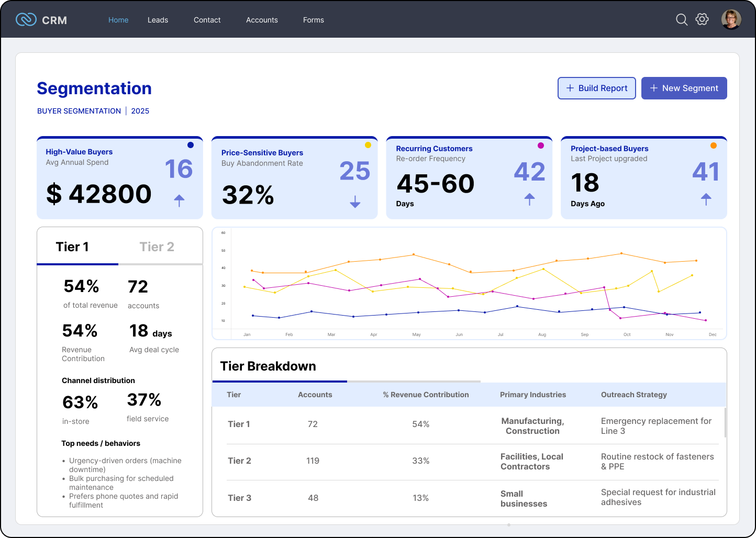Open the Forms navigation item

pyautogui.click(x=314, y=20)
